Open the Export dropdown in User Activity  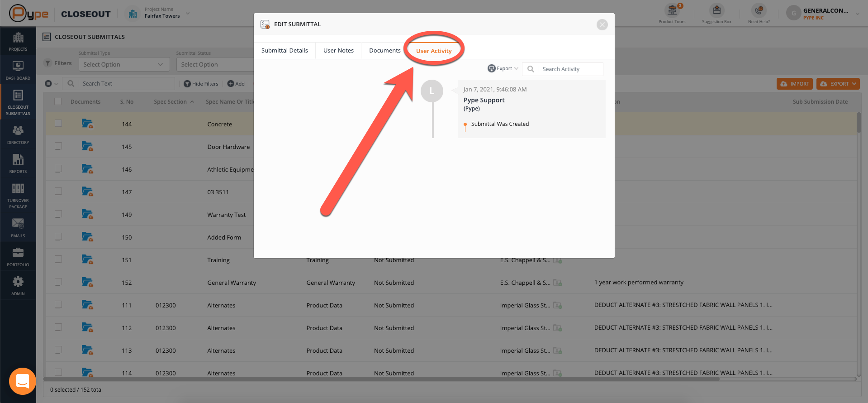(x=503, y=68)
